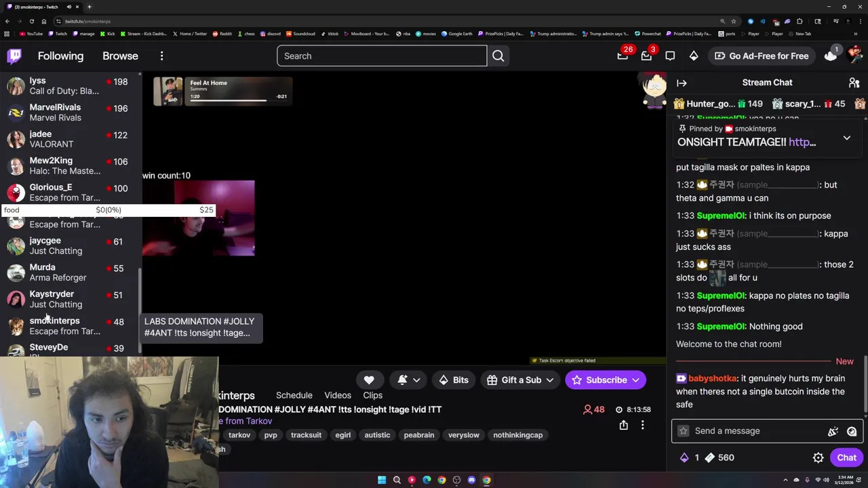Screen dimensions: 868x488
Task: Open the nothinkingcap stream tag
Action: point(517,434)
